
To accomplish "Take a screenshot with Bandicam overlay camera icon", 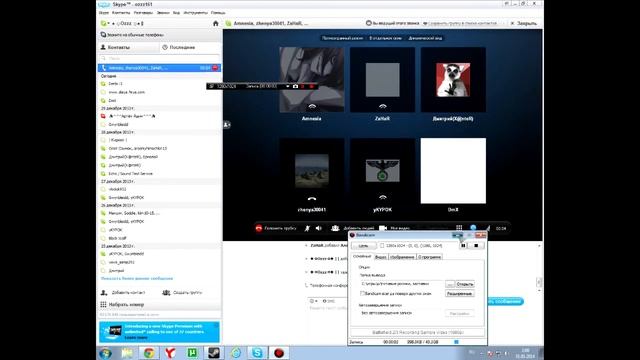I will pyautogui.click(x=295, y=86).
